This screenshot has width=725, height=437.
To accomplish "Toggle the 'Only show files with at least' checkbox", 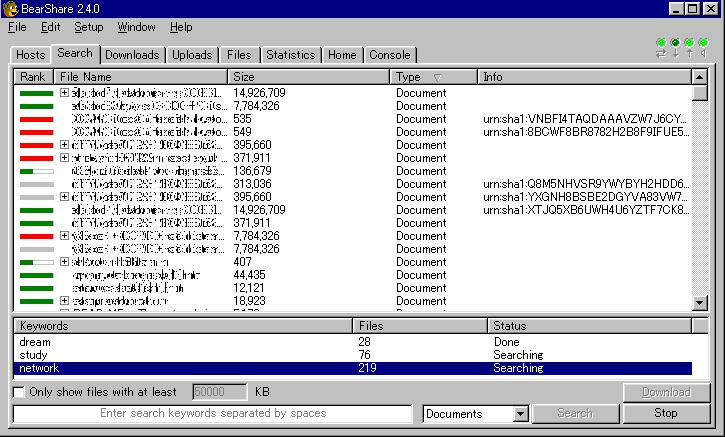I will pos(19,392).
